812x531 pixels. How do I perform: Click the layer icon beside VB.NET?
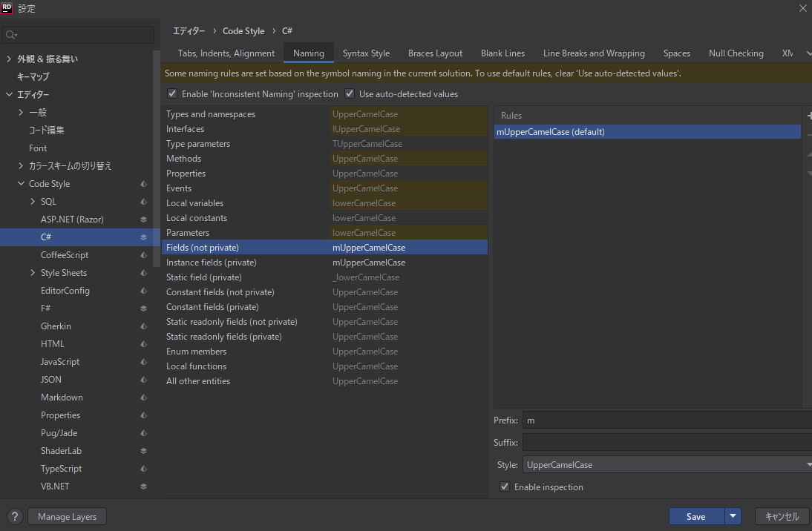(144, 487)
